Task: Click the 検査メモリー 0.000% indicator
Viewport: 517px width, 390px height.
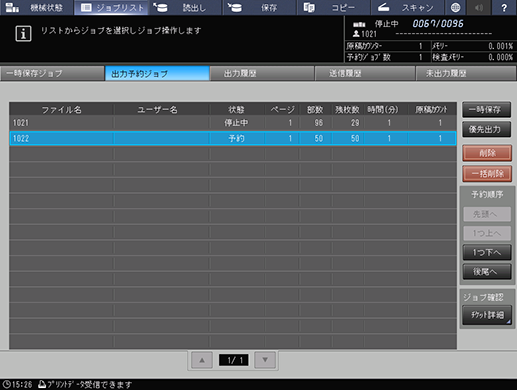Action: (x=473, y=57)
